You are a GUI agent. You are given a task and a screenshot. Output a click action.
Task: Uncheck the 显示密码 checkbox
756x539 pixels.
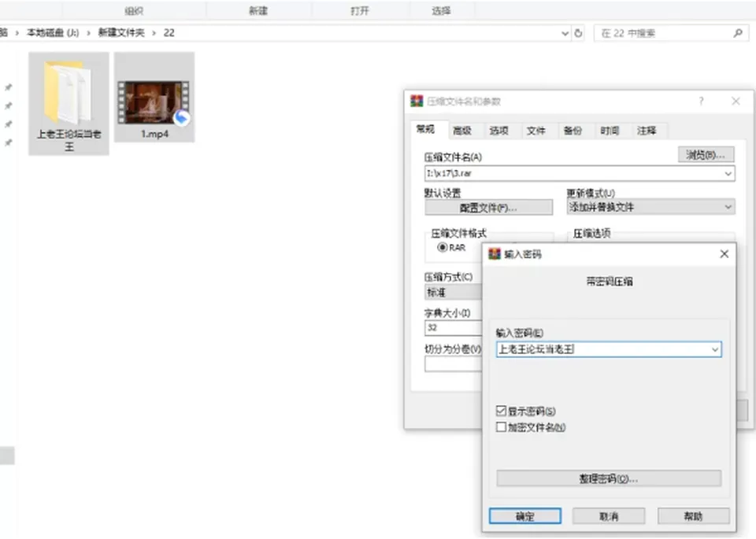(x=501, y=411)
